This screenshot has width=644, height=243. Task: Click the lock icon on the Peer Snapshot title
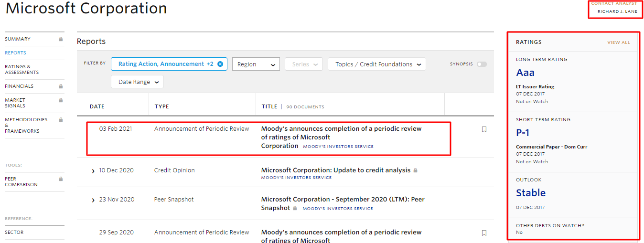coord(295,208)
